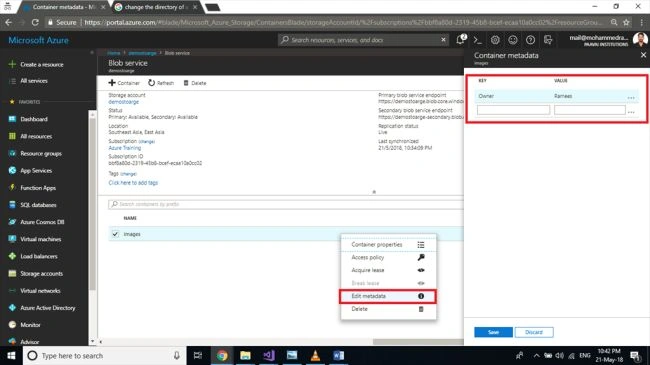Open the help question mark icon
Image resolution: width=650 pixels, height=365 pixels.
530,40
